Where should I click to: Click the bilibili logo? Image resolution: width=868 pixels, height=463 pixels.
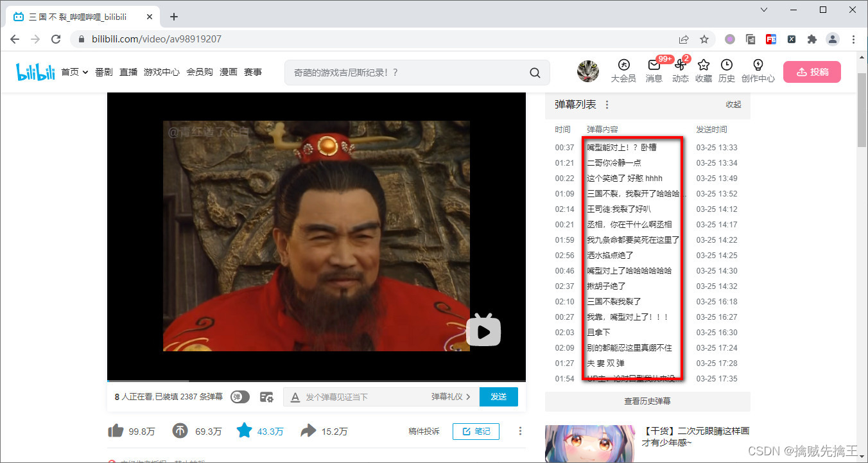tap(35, 73)
